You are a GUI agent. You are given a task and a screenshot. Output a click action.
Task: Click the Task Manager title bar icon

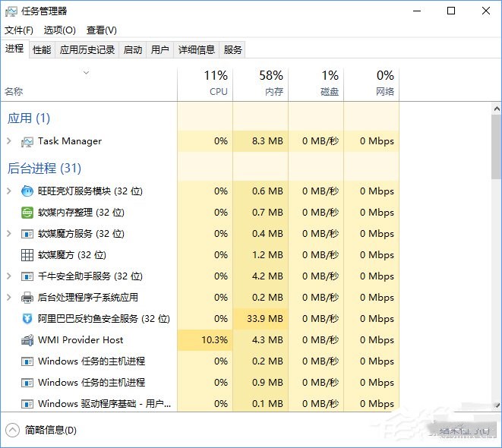(11, 11)
